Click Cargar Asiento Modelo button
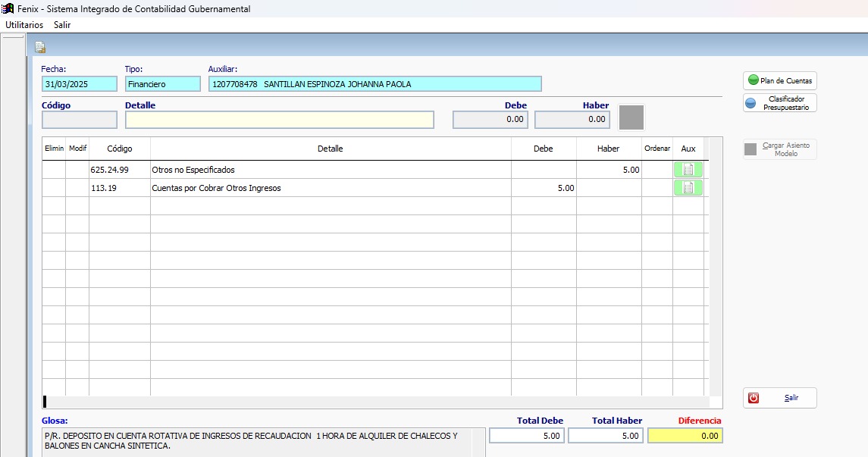The width and height of the screenshot is (868, 457). pyautogui.click(x=779, y=149)
